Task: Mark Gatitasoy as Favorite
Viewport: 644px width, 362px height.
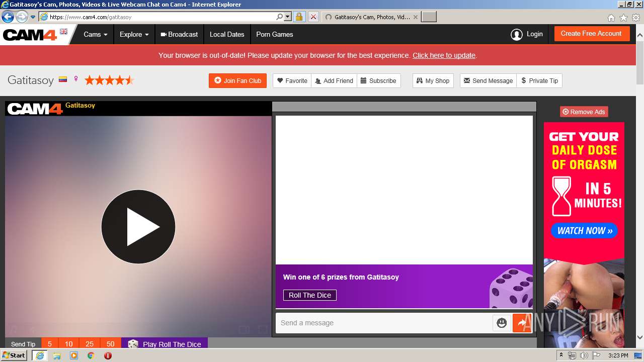Action: tap(292, 80)
